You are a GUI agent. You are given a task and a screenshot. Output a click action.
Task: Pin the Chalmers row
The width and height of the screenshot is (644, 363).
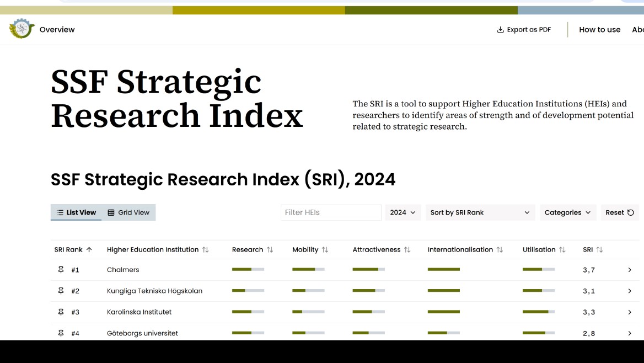tap(61, 270)
